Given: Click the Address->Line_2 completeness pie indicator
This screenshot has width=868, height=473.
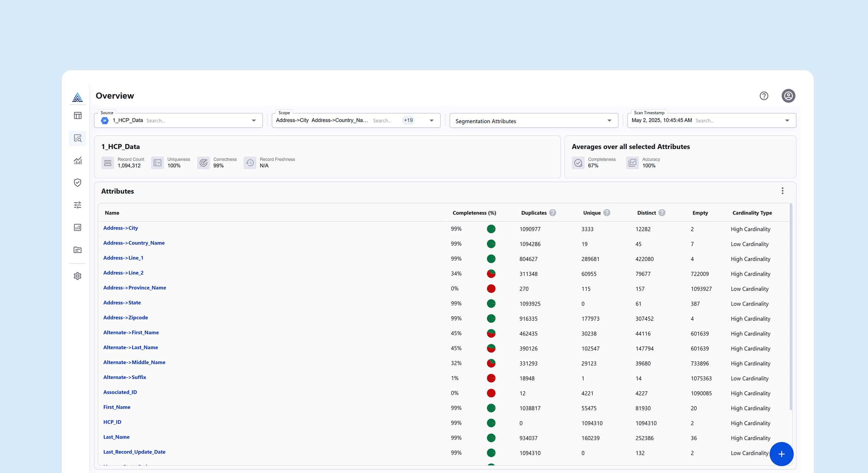Looking at the screenshot, I should point(491,274).
